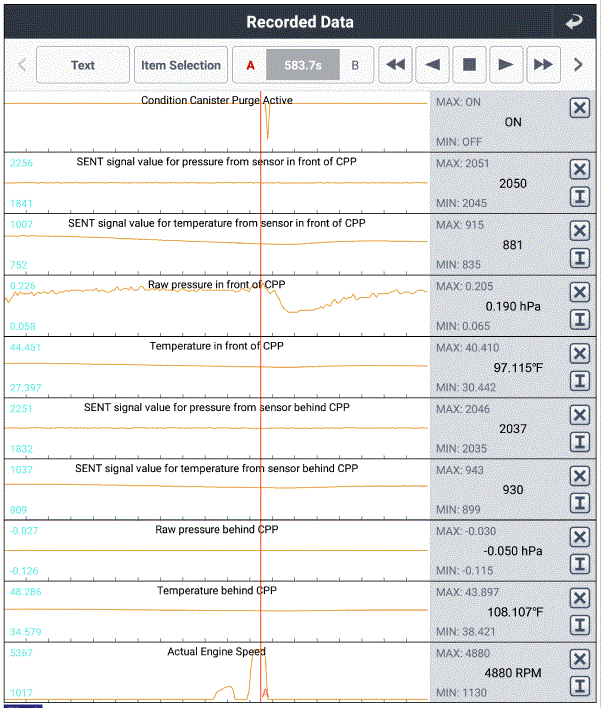The height and width of the screenshot is (708, 601).
Task: Select the 'Condition Canister Purge Active' graph title
Action: tap(217, 100)
